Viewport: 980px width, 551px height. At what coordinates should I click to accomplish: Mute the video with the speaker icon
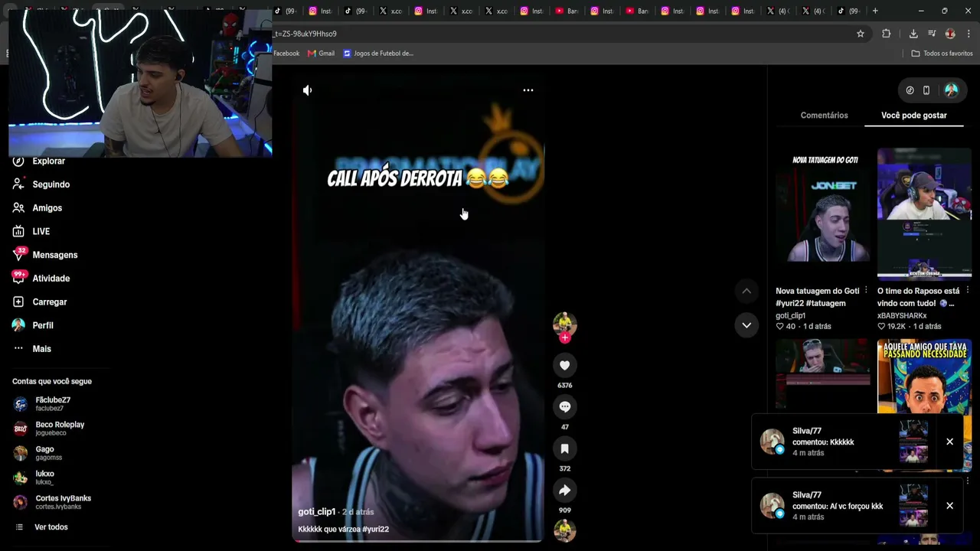point(307,90)
